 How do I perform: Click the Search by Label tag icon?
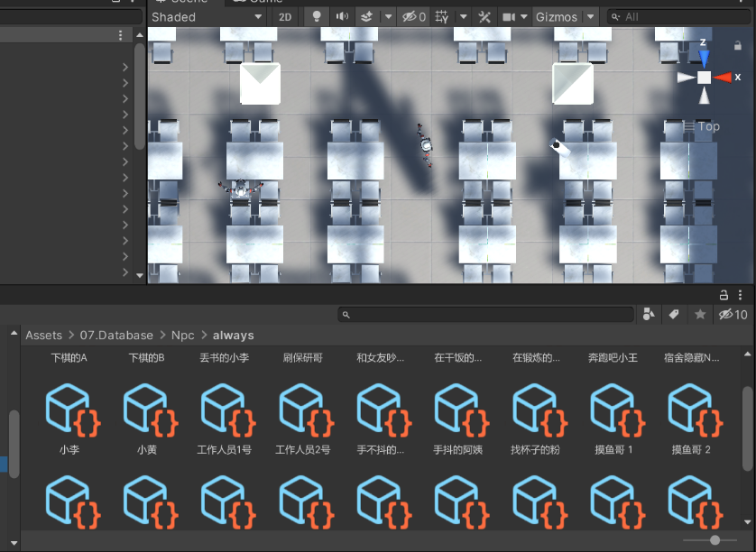coord(674,314)
